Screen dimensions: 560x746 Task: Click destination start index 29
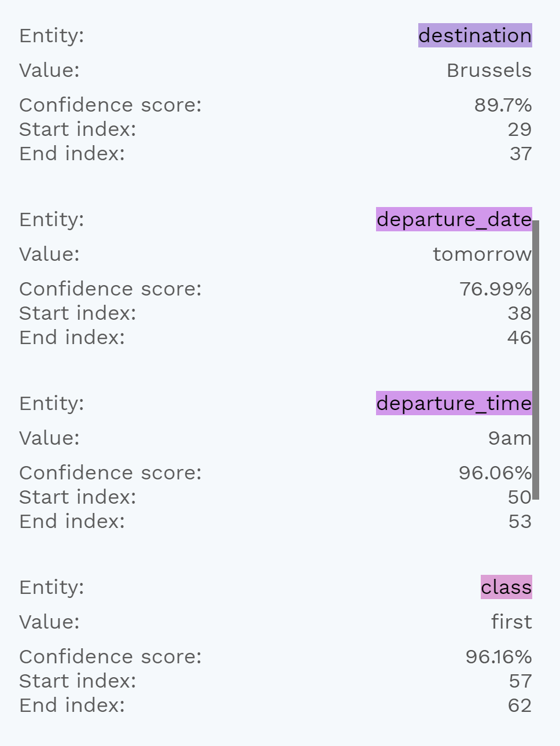tap(520, 130)
